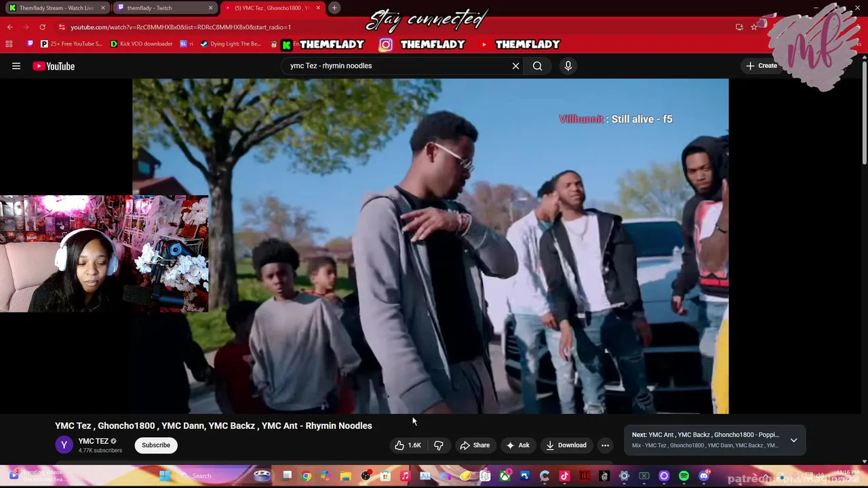Open Apple Music from the taskbar
This screenshot has width=868, height=488.
click(x=405, y=476)
